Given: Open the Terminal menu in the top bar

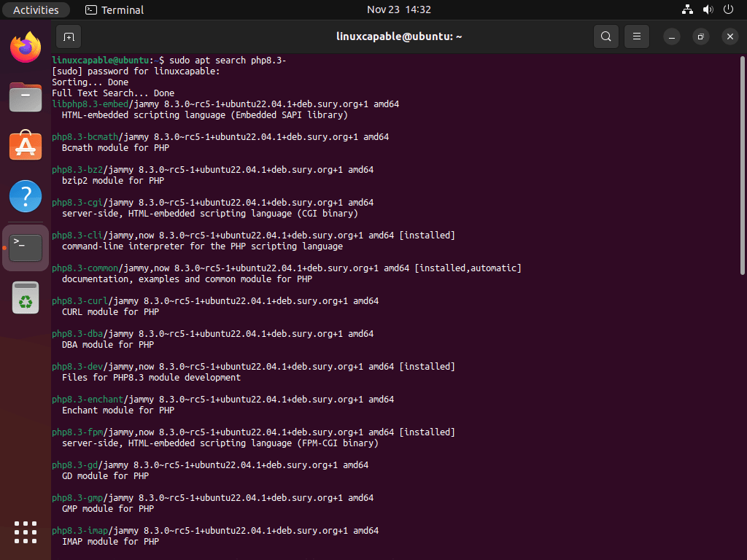Looking at the screenshot, I should (x=114, y=9).
